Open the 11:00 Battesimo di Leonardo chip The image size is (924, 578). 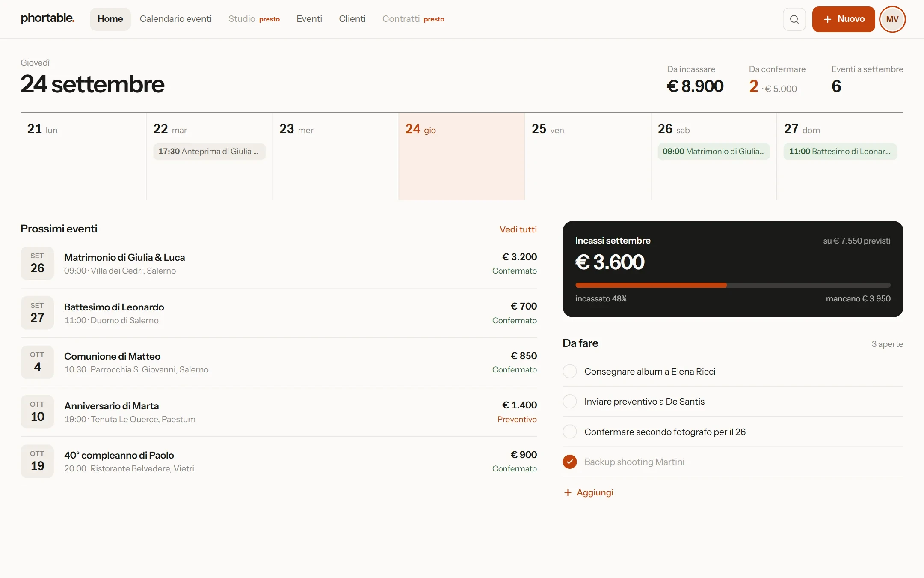point(840,152)
